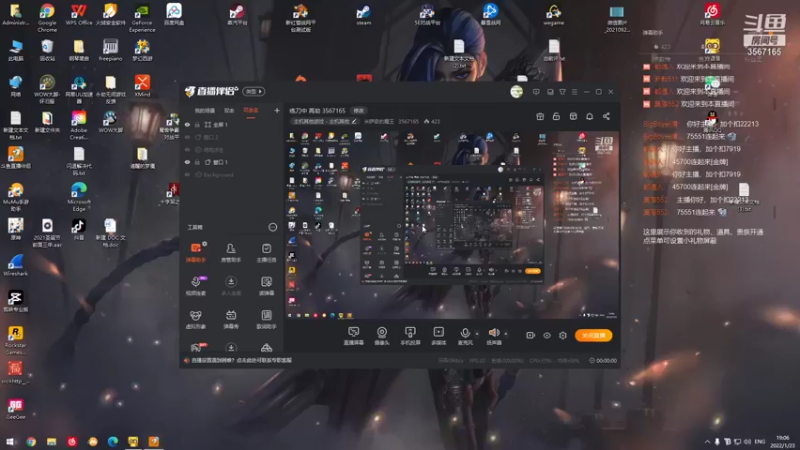The width and height of the screenshot is (800, 450).
Task: Open the Wireshark desktop shortcut
Action: [x=15, y=265]
